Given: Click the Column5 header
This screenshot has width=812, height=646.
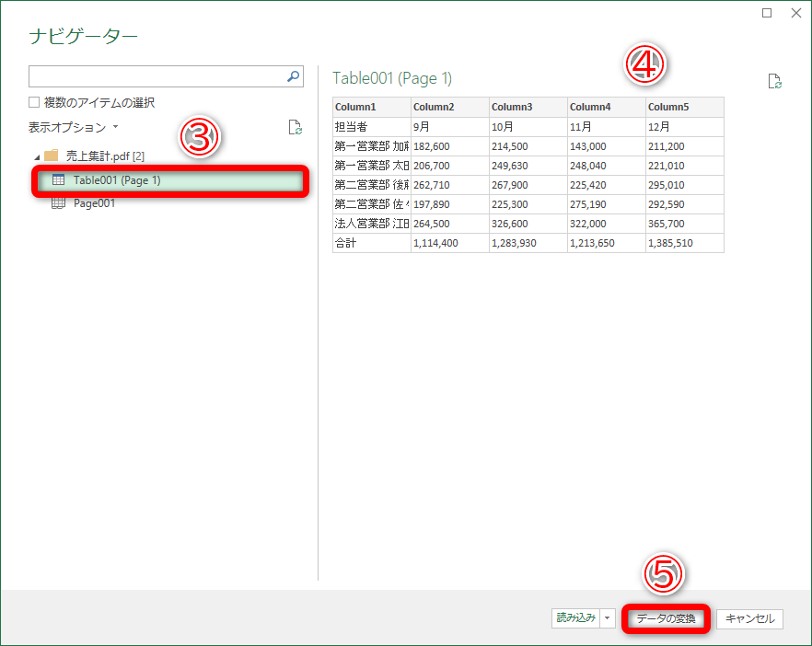Looking at the screenshot, I should pos(685,107).
